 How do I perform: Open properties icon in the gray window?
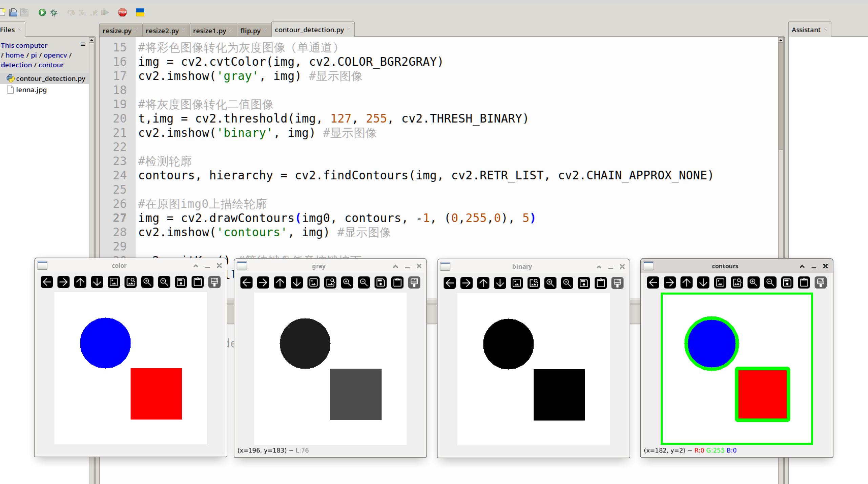pos(414,283)
